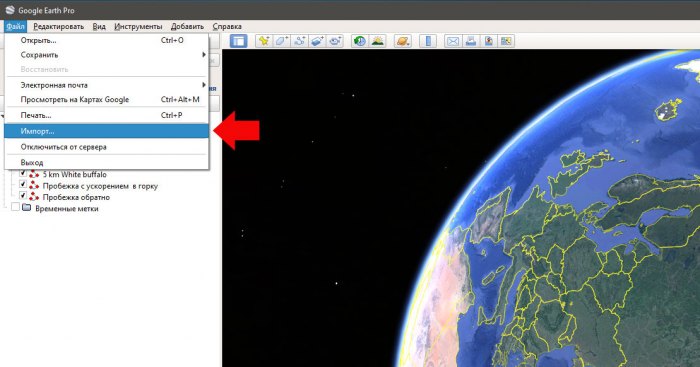Screen dimensions: 700x367
Task: Toggle the sidebar panel toolbar button
Action: tap(238, 41)
